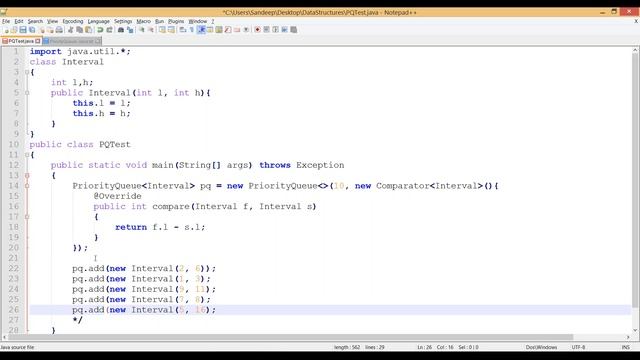The height and width of the screenshot is (360, 640).
Task: Undo the last edit via toolbar arrow
Action: (x=100, y=30)
